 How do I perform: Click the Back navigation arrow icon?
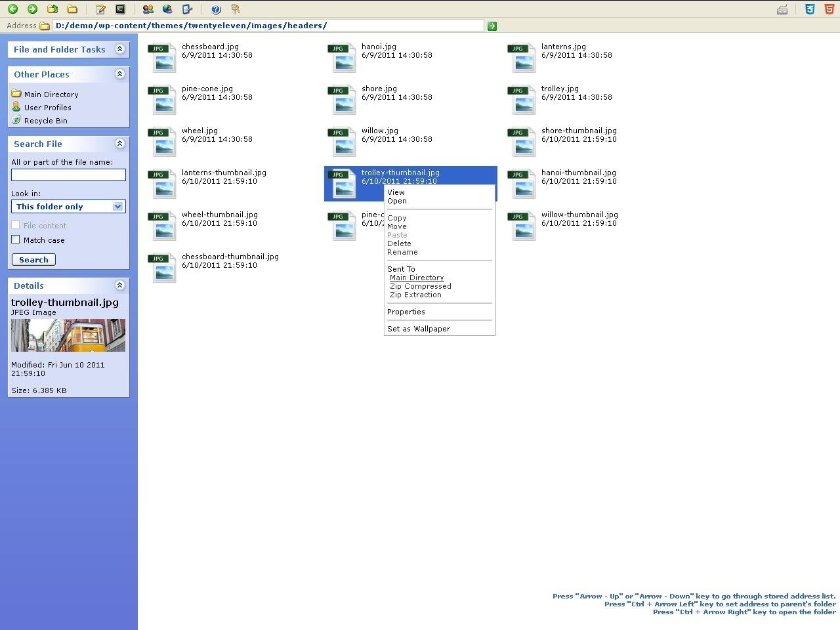(13, 9)
